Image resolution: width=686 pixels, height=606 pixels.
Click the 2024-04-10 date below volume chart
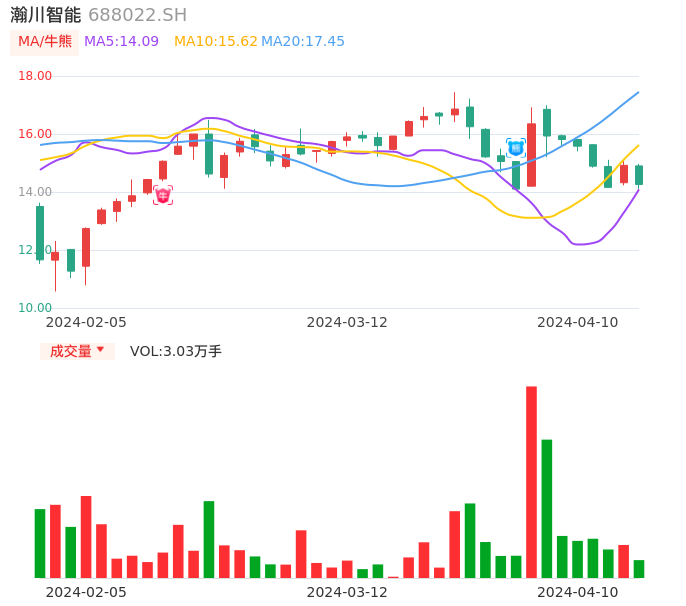[x=577, y=592]
